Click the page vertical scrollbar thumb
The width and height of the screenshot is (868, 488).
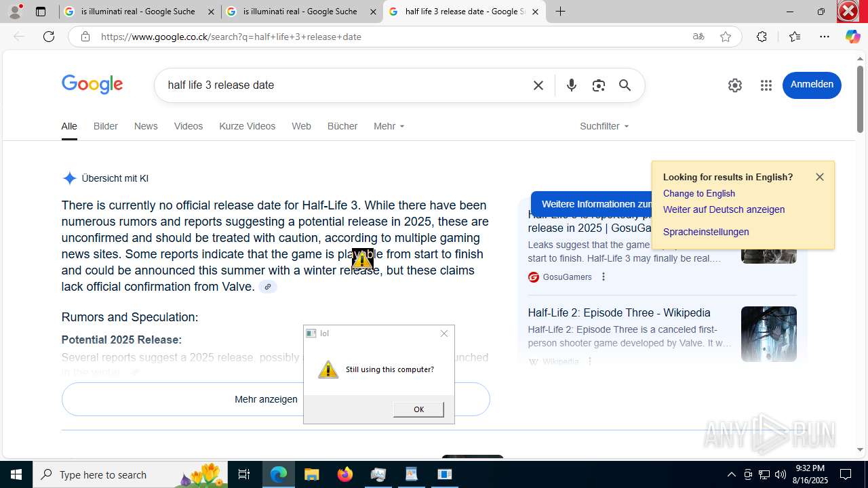[860, 99]
